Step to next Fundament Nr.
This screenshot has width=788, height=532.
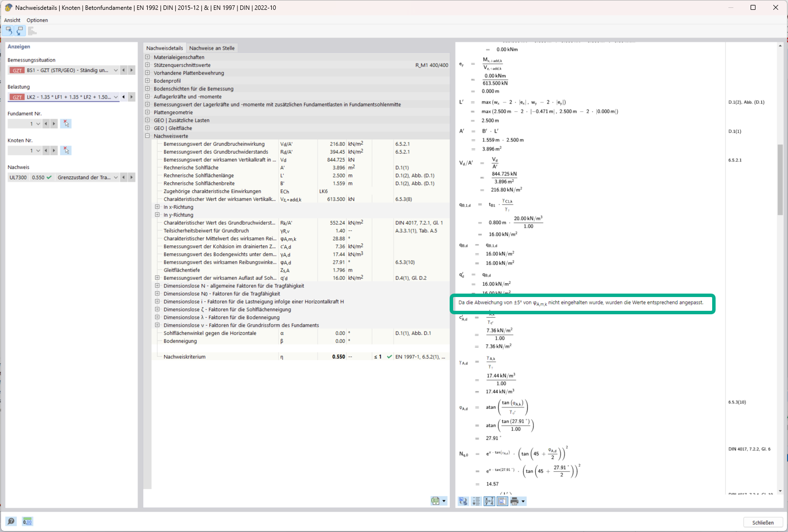(54, 124)
